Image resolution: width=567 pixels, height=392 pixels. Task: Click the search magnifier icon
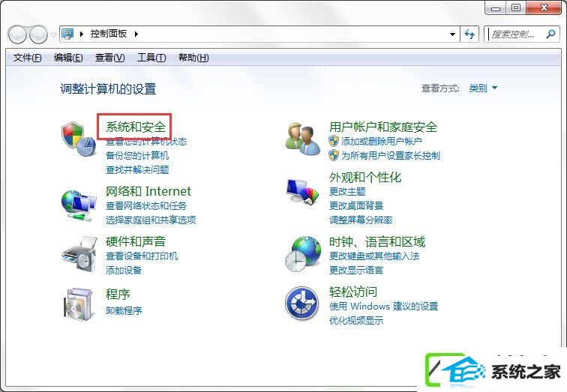click(x=550, y=34)
